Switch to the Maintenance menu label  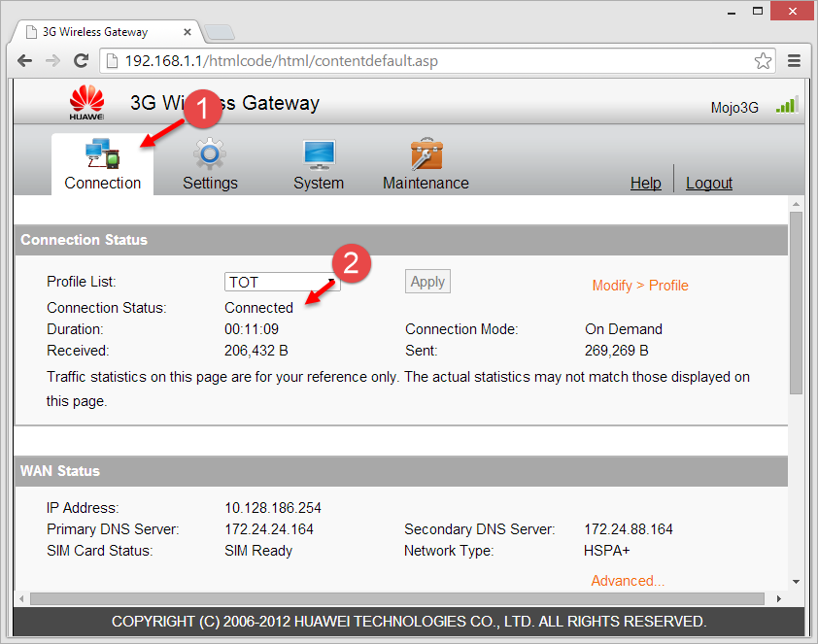pos(426,183)
